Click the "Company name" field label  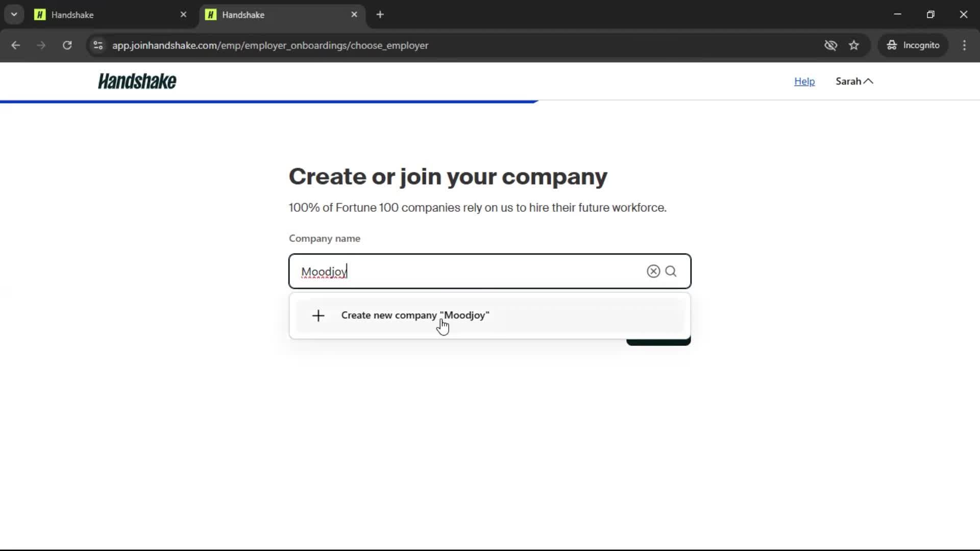click(325, 238)
